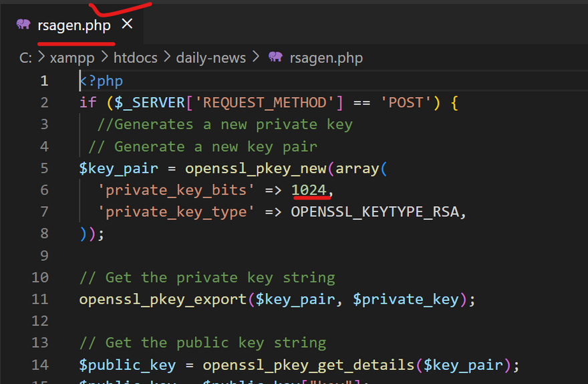
Task: Open the C: breadcrumb segment
Action: (x=26, y=58)
